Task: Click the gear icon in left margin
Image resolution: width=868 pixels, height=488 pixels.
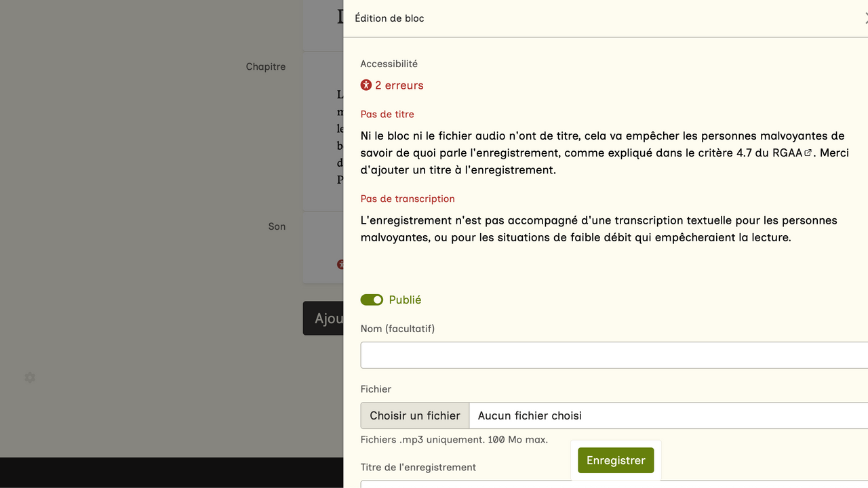Action: point(30,378)
